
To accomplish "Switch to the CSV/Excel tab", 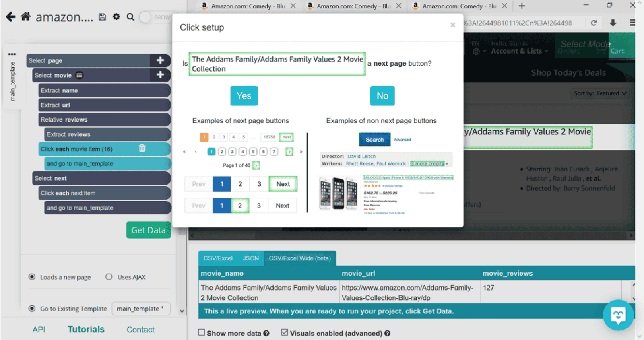I will [218, 258].
